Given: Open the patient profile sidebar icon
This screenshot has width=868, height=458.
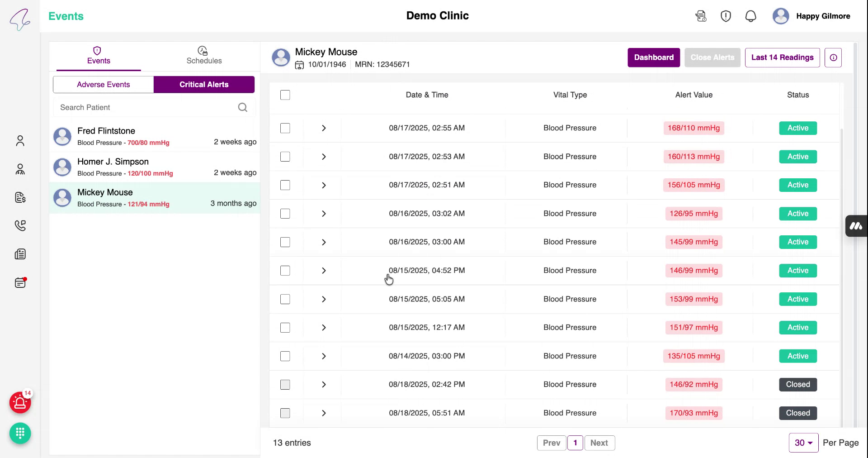Looking at the screenshot, I should 20,141.
